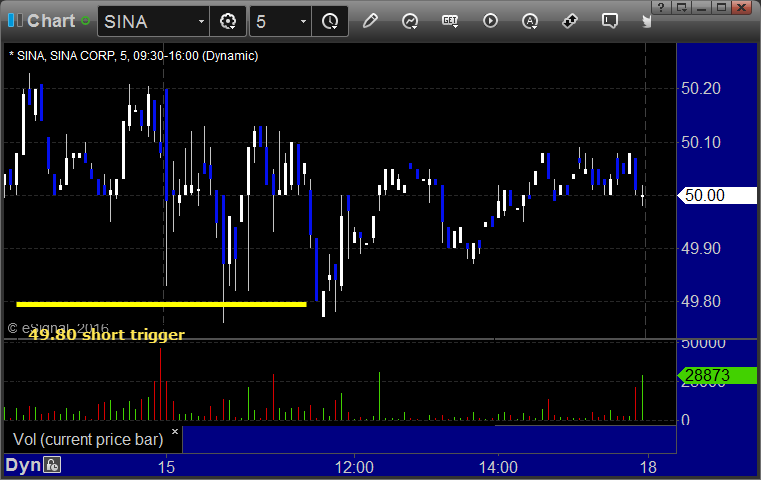Click the 49.80 price axis label
The image size is (761, 480).
point(701,301)
